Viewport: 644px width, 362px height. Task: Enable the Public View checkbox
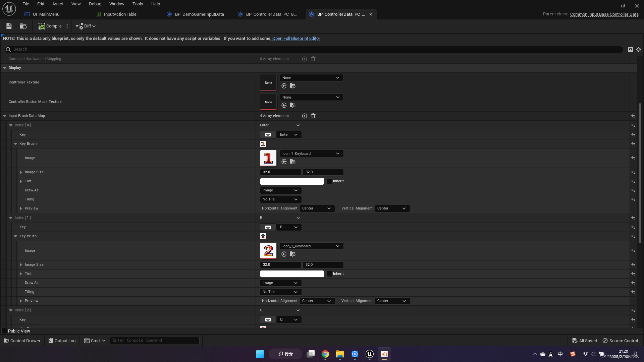point(4,331)
